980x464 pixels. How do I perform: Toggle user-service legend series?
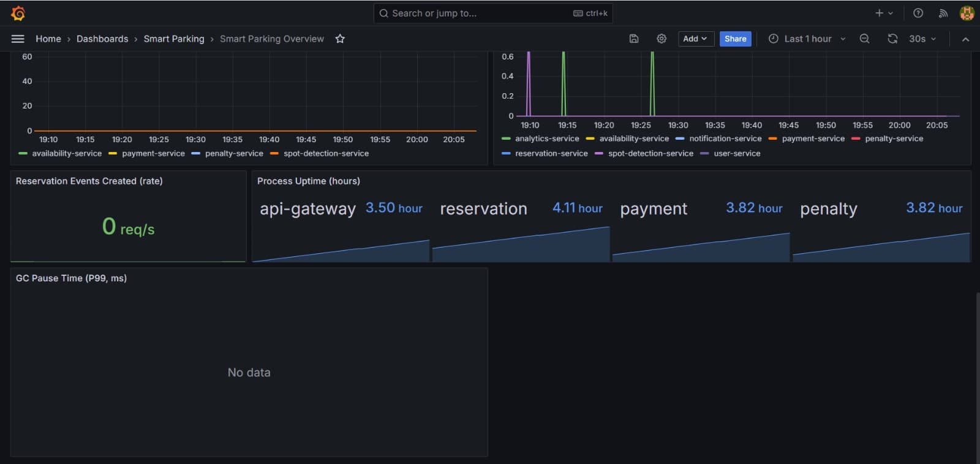click(x=737, y=153)
